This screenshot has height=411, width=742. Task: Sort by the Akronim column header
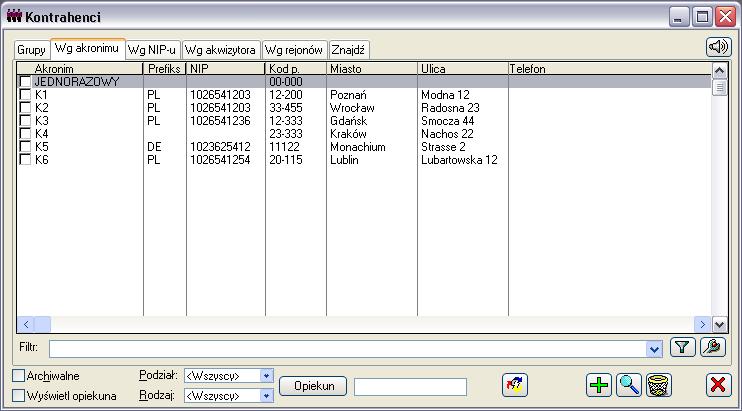pyautogui.click(x=80, y=69)
